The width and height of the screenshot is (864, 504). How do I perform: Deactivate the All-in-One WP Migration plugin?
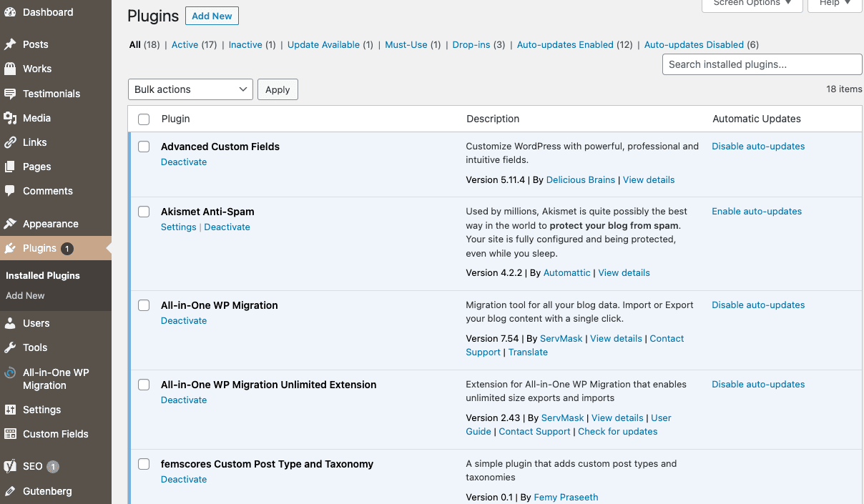(x=184, y=320)
